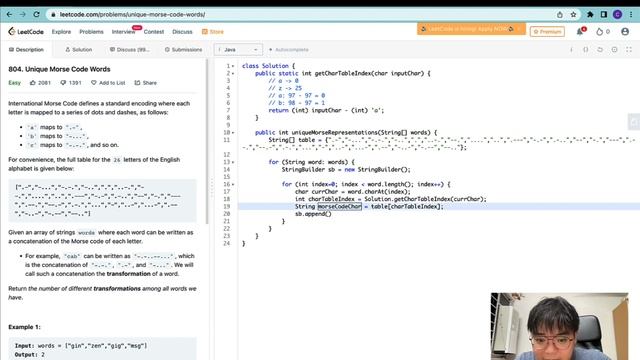This screenshot has height=360, width=640.
Task: Collapse code fold arrow at line 10
Action: click(233, 133)
